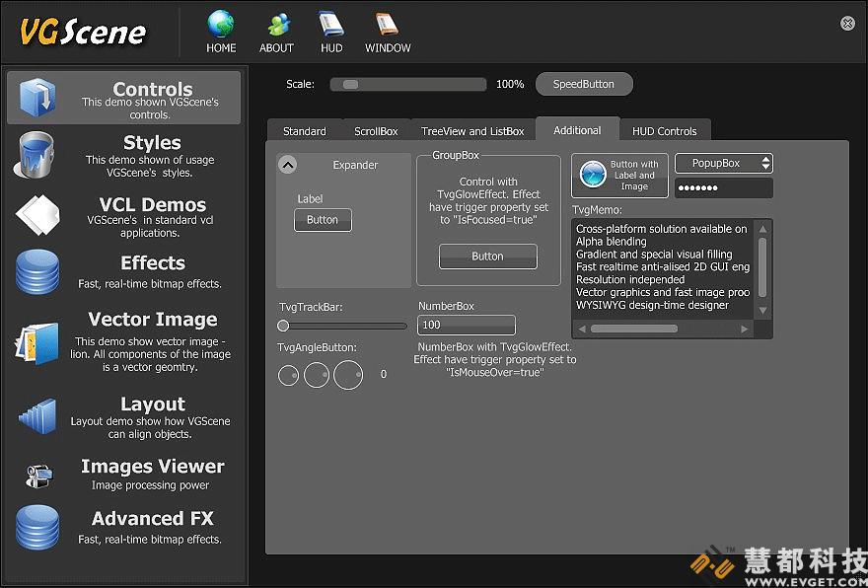Click the TvgTrackBar slider handle
Image resolution: width=868 pixels, height=588 pixels.
pyautogui.click(x=283, y=325)
